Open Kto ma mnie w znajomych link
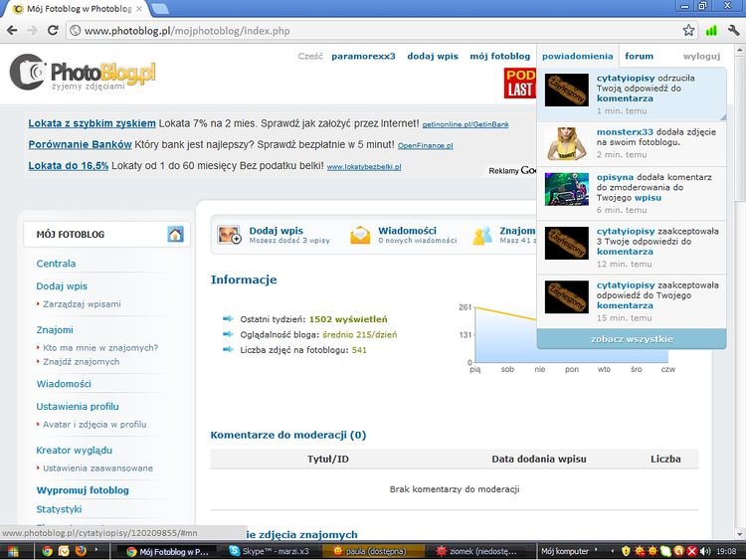Image resolution: width=746 pixels, height=560 pixels. click(100, 348)
